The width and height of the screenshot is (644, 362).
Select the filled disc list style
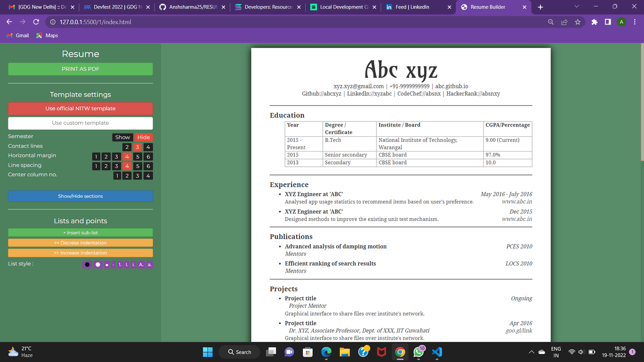87,265
